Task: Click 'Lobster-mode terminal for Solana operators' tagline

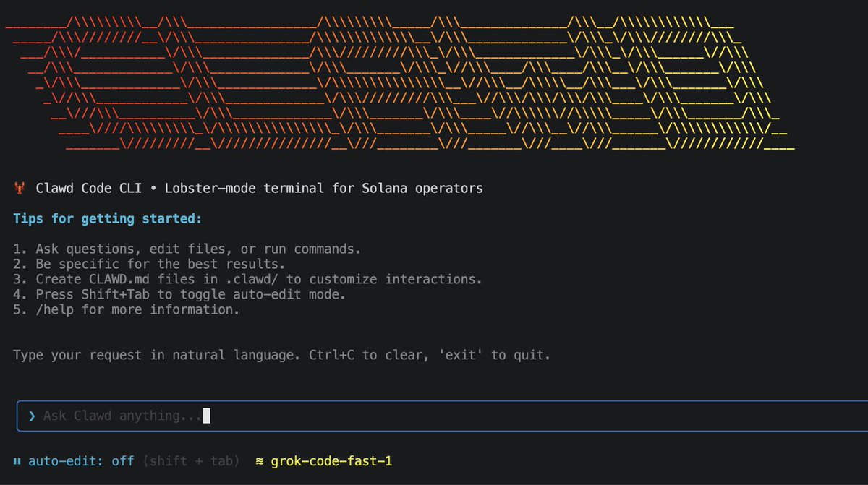Action: 323,189
